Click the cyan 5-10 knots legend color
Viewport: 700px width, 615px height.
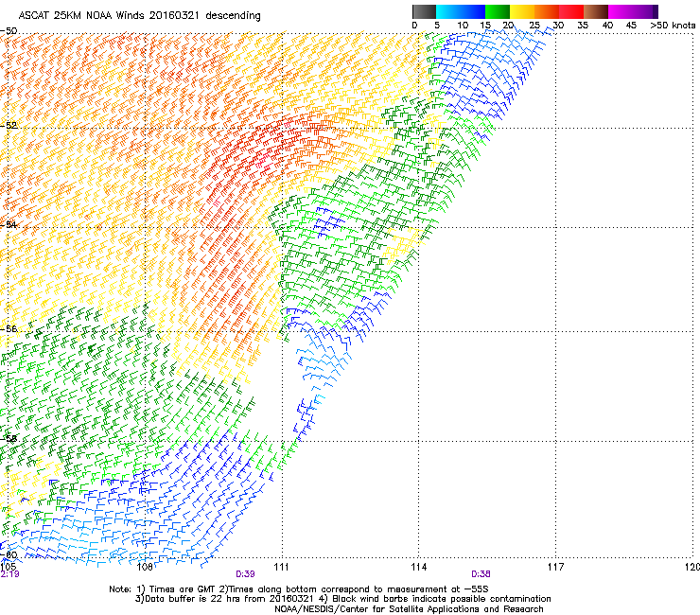[448, 11]
